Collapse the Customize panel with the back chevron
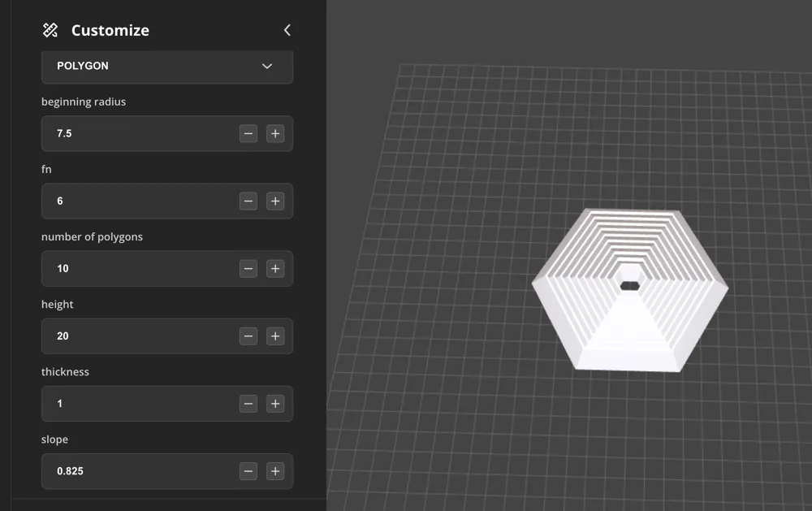Screen dimensions: 812x511 (287, 30)
